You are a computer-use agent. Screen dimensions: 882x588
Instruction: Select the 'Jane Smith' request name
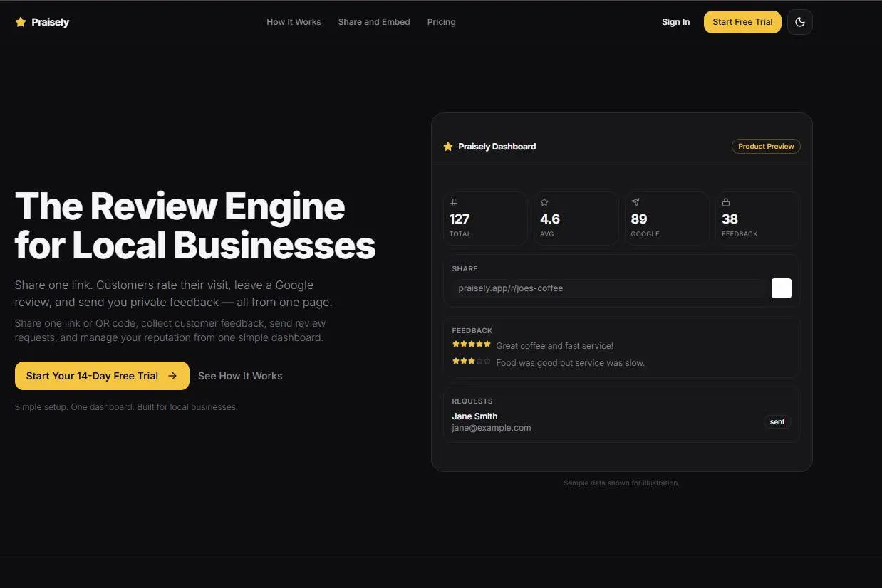click(474, 416)
